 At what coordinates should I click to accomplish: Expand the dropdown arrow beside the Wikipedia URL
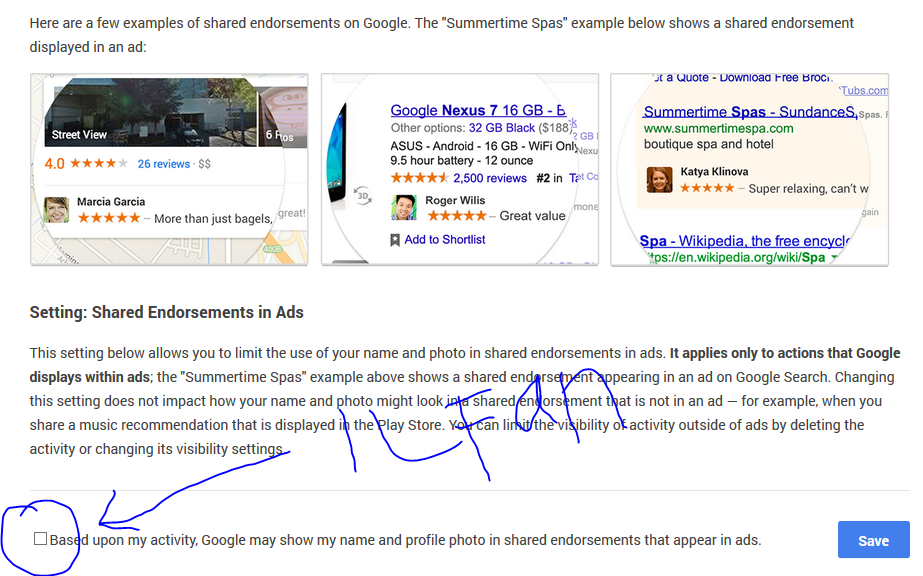[834, 258]
